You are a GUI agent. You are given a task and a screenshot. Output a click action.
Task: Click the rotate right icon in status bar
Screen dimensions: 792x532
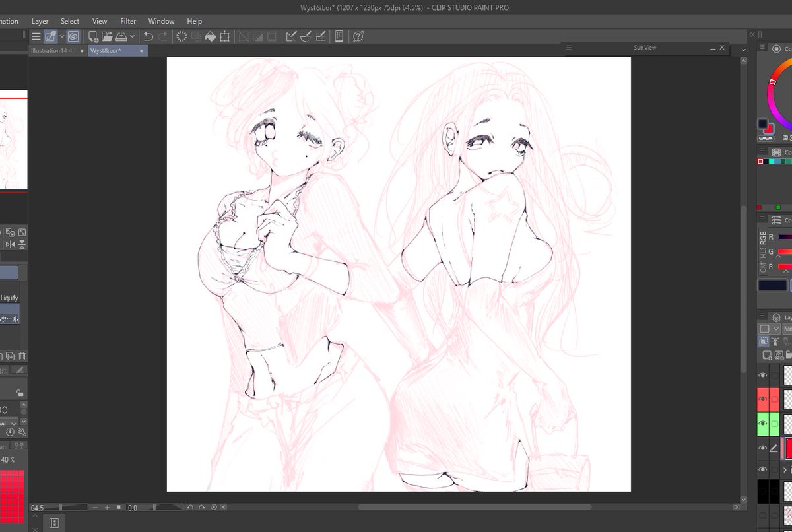tap(203, 508)
